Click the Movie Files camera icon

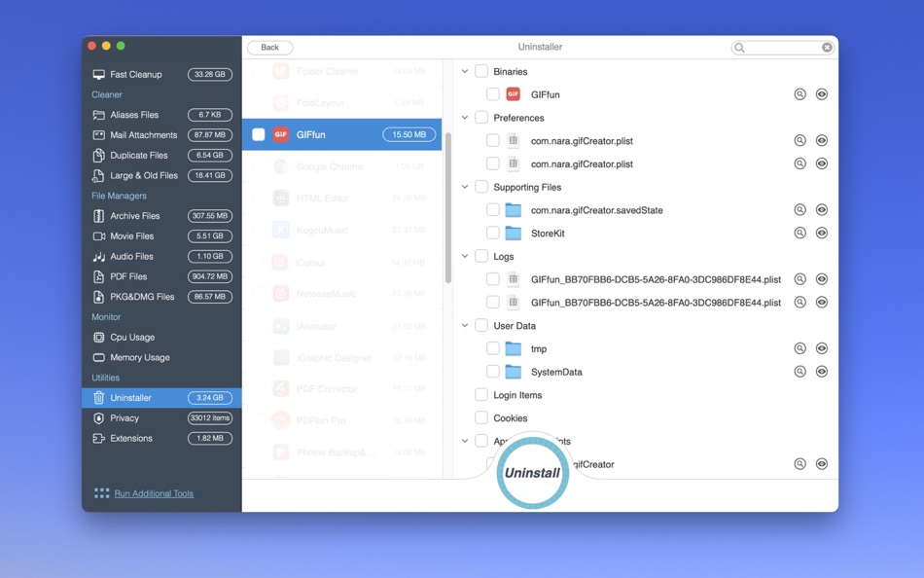(x=98, y=236)
